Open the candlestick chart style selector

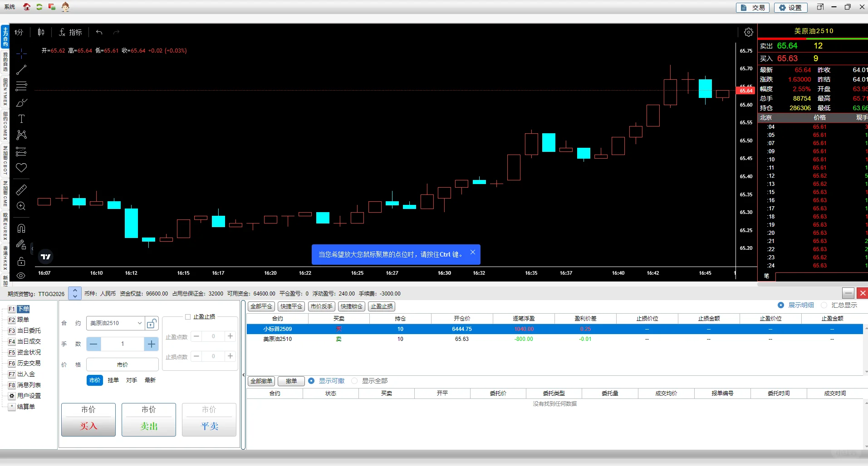coord(41,32)
